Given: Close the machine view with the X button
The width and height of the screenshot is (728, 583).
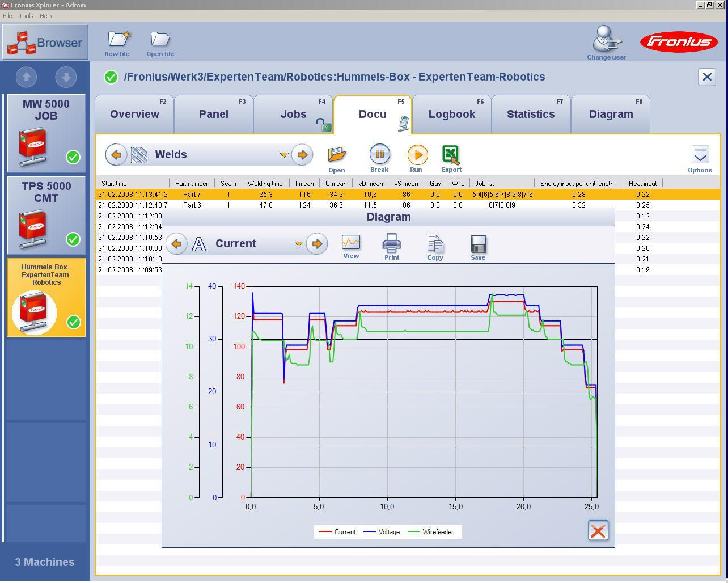Looking at the screenshot, I should [x=707, y=77].
